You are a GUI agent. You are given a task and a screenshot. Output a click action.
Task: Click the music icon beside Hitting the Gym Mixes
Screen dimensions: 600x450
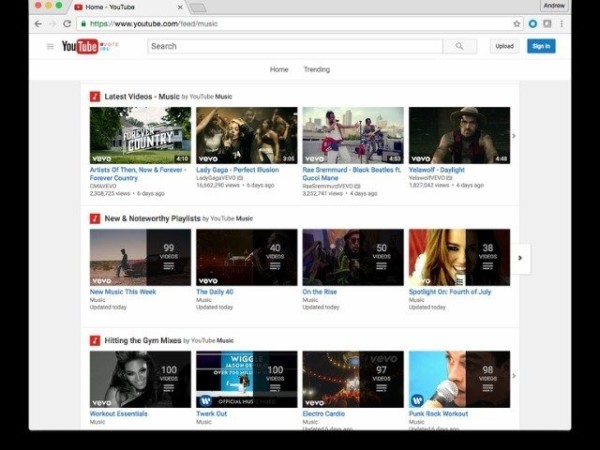tap(95, 341)
